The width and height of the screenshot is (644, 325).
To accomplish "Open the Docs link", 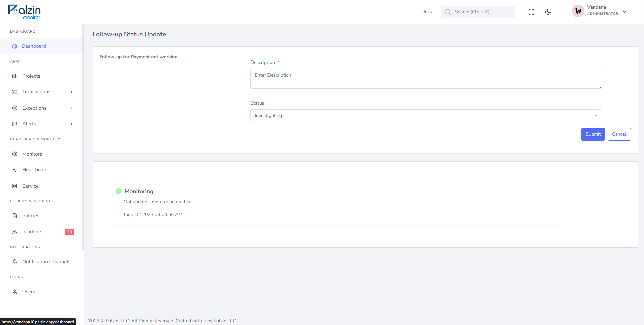I will (x=427, y=12).
